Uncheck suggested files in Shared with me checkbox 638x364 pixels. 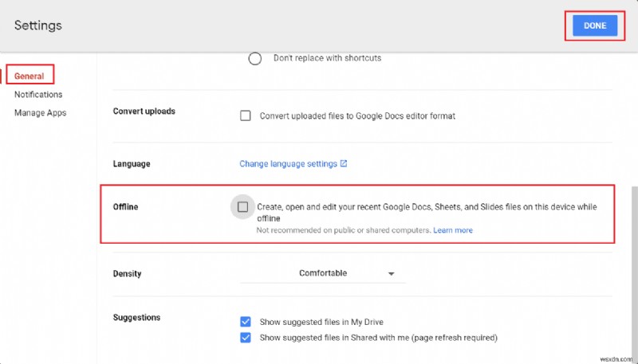pos(246,337)
